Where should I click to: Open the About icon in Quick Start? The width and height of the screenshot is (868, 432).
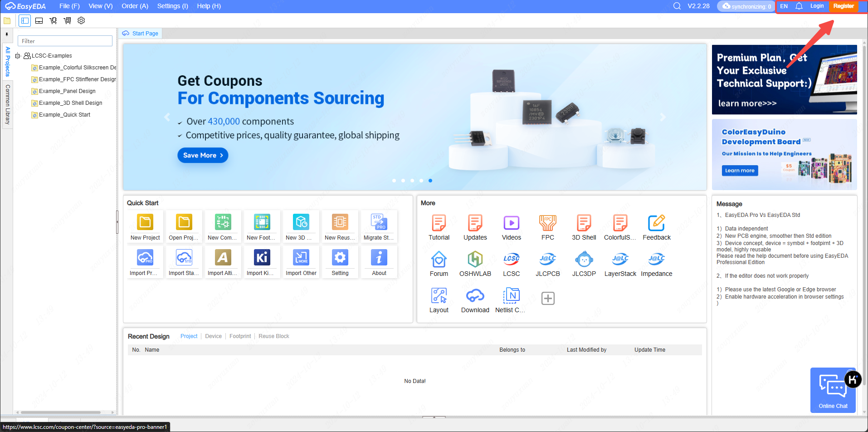tap(379, 262)
